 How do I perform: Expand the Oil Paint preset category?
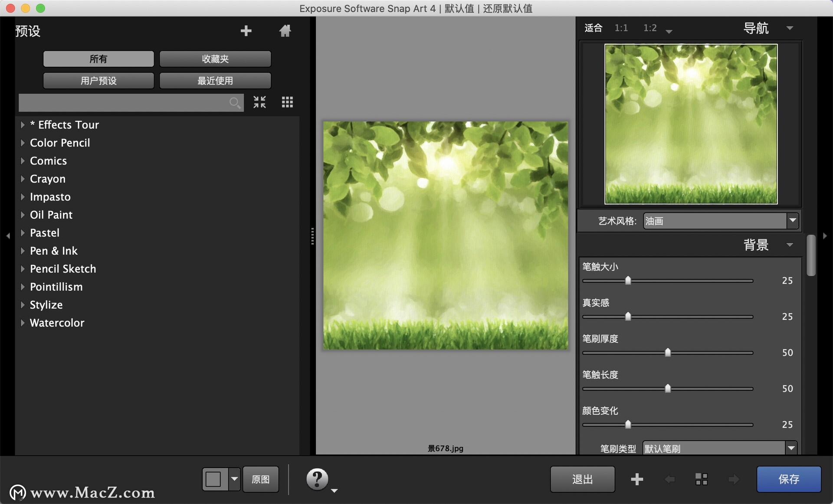click(x=21, y=214)
